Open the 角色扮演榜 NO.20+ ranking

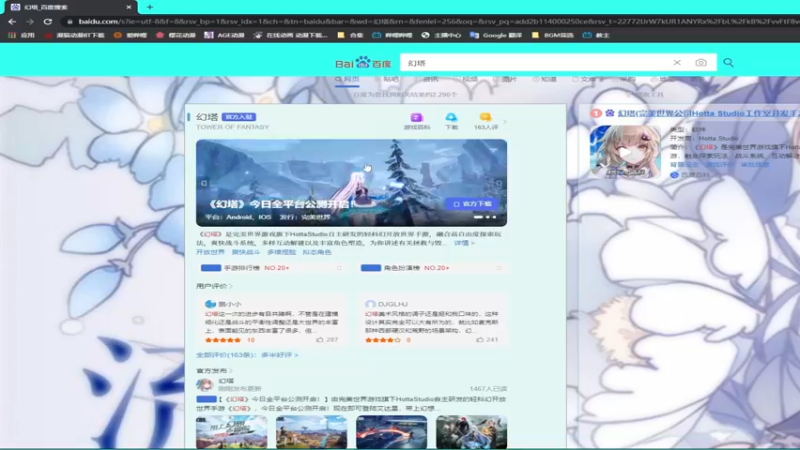[x=432, y=268]
